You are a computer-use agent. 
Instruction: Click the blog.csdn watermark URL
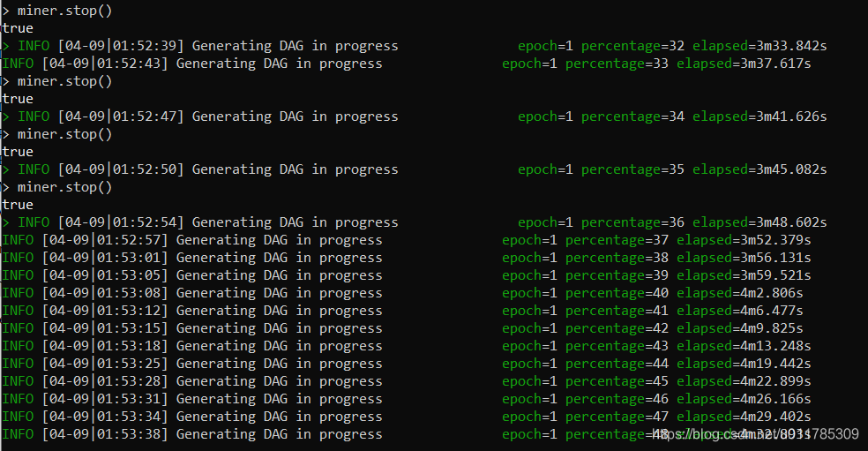(756, 434)
